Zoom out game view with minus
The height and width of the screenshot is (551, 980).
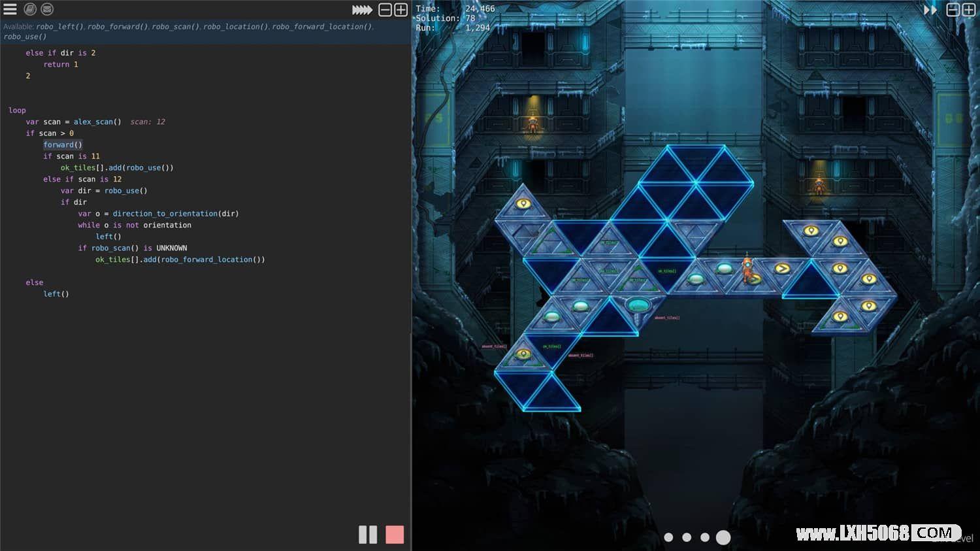(953, 10)
